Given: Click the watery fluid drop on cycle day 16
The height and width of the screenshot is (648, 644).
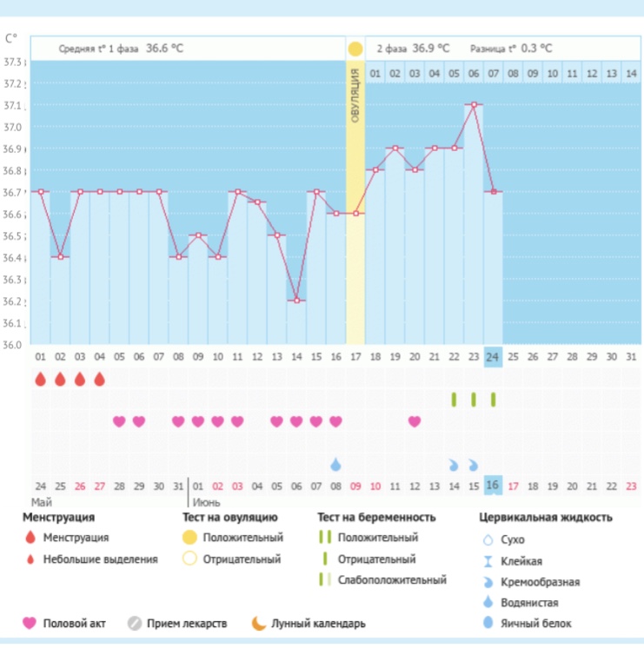Looking at the screenshot, I should click(335, 465).
